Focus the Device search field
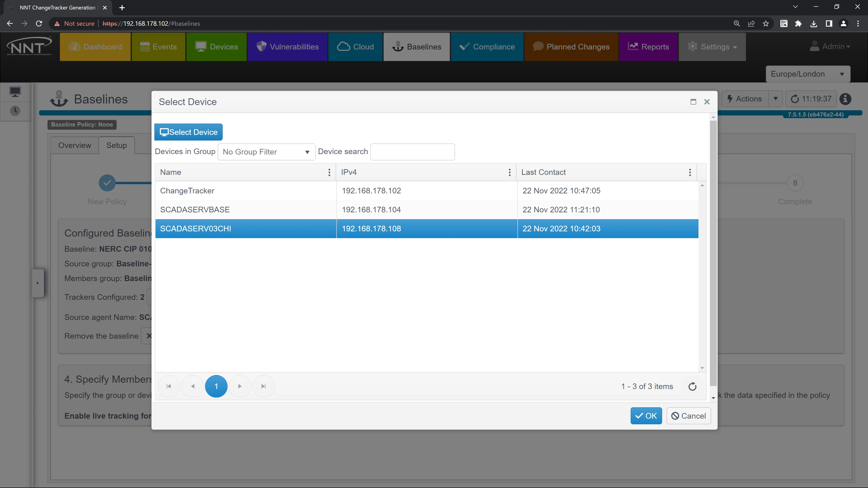Image resolution: width=868 pixels, height=488 pixels. pos(413,152)
